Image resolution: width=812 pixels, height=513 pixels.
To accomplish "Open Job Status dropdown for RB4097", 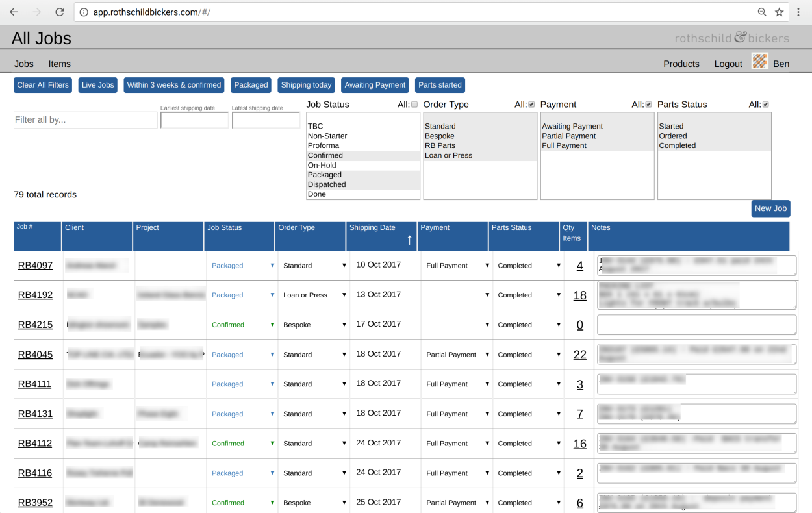I will click(242, 266).
